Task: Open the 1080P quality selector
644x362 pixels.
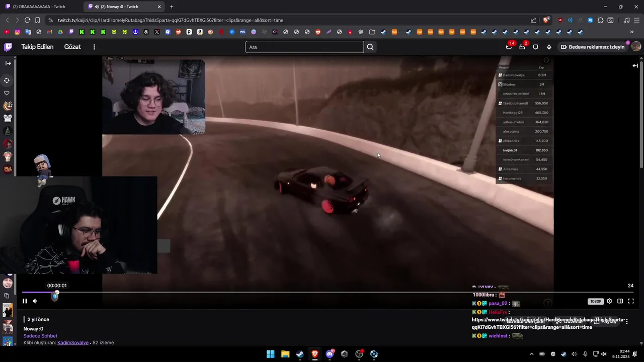Action: point(596,301)
